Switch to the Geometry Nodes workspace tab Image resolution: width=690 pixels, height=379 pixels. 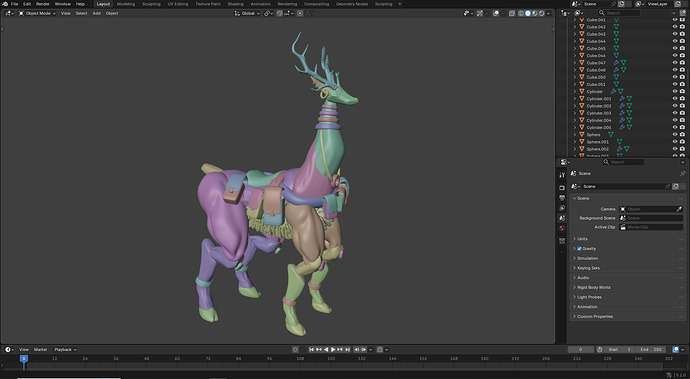(352, 4)
